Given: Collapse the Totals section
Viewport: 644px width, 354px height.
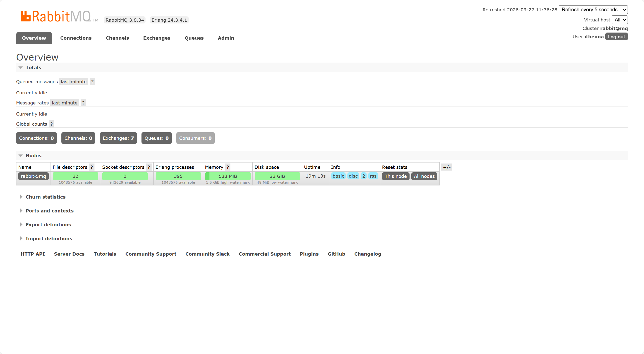Looking at the screenshot, I should click(x=33, y=67).
